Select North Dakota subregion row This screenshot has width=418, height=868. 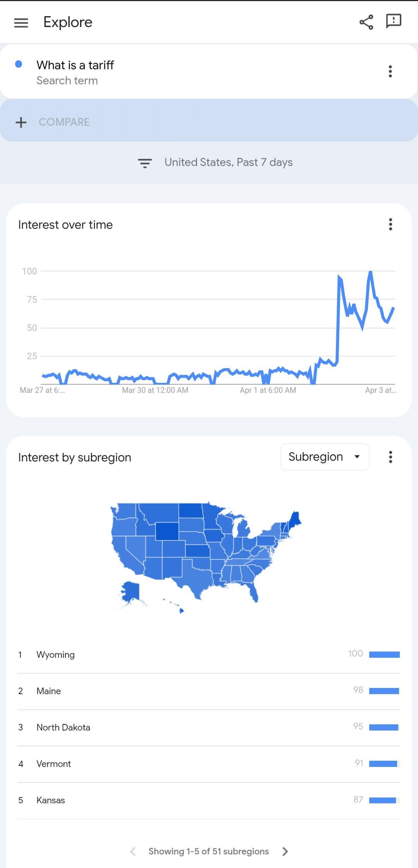(x=209, y=727)
